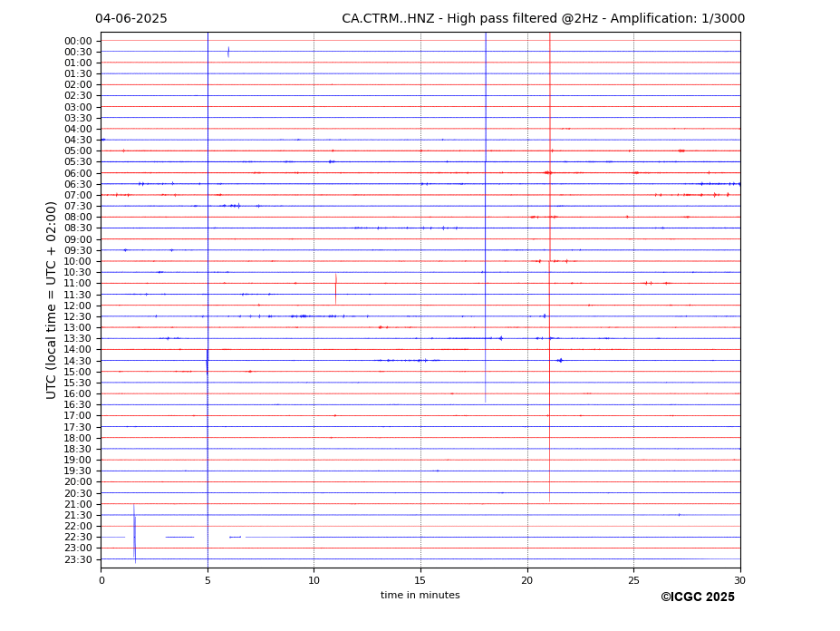The image size is (840, 631).
Task: Select the 01:30 trace time label
Action: click(x=78, y=74)
